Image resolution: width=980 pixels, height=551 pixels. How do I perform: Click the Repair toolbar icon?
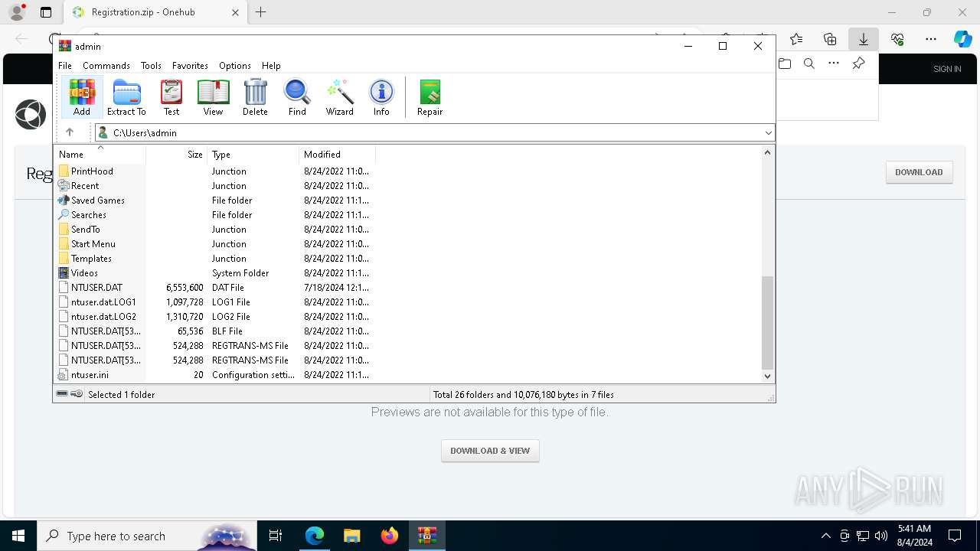(430, 97)
